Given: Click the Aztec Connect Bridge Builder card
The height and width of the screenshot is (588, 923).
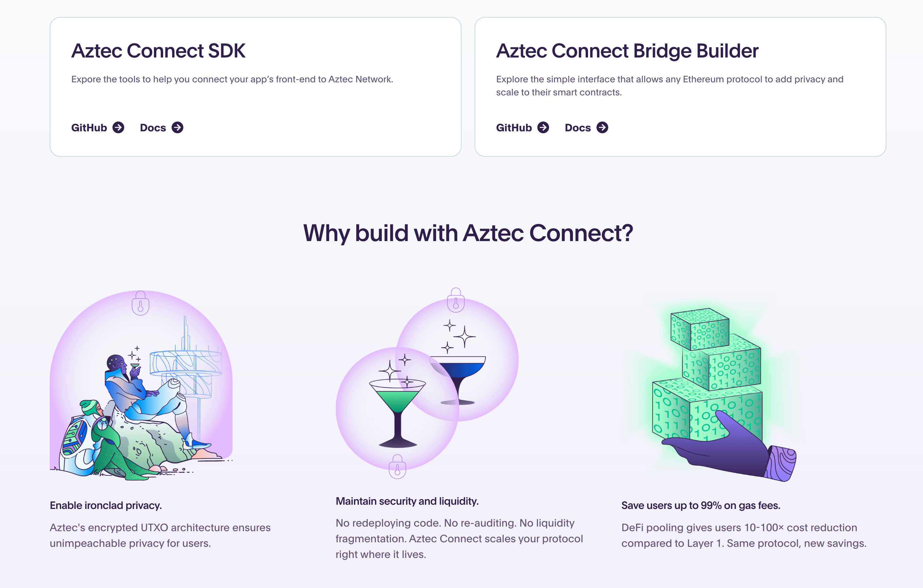Looking at the screenshot, I should pos(680,86).
